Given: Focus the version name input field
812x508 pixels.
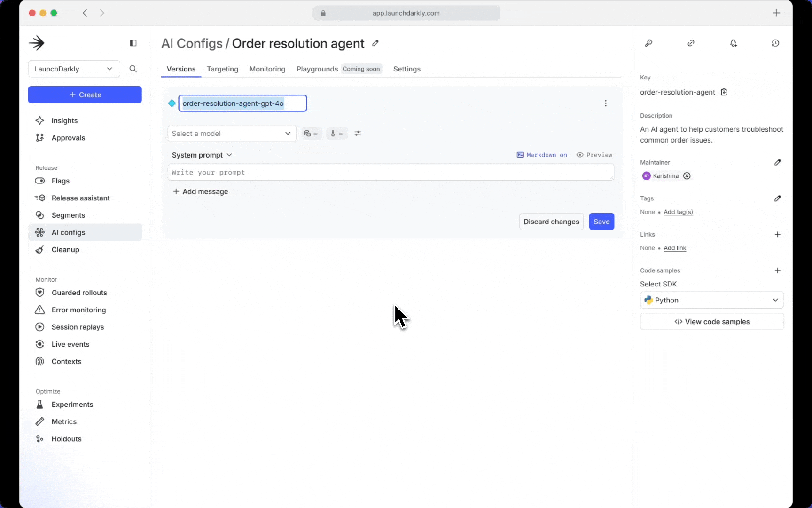Looking at the screenshot, I should pos(242,103).
